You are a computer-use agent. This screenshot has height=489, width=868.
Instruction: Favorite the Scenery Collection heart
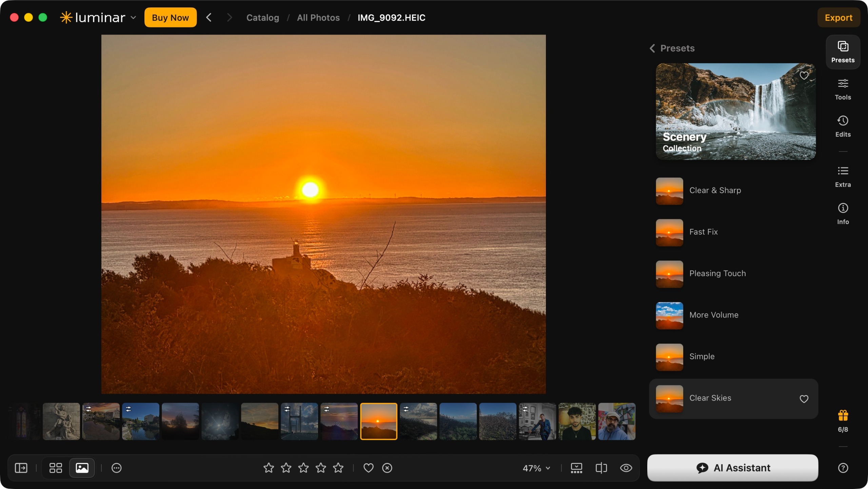pyautogui.click(x=804, y=75)
